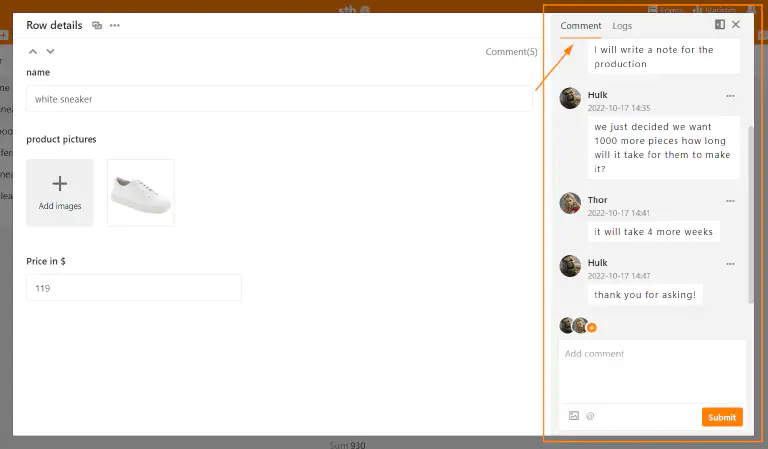Click the Add images tile
This screenshot has height=449, width=768.
60,192
